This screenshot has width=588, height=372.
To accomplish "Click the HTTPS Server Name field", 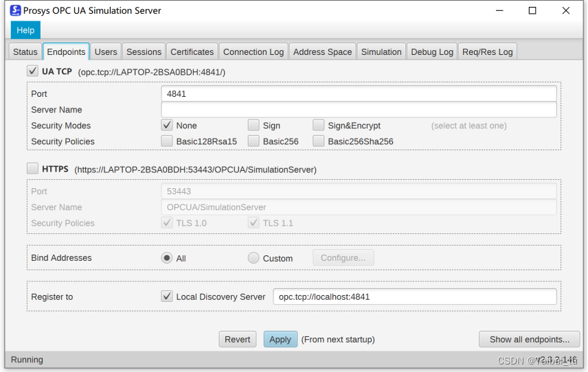I will 359,207.
